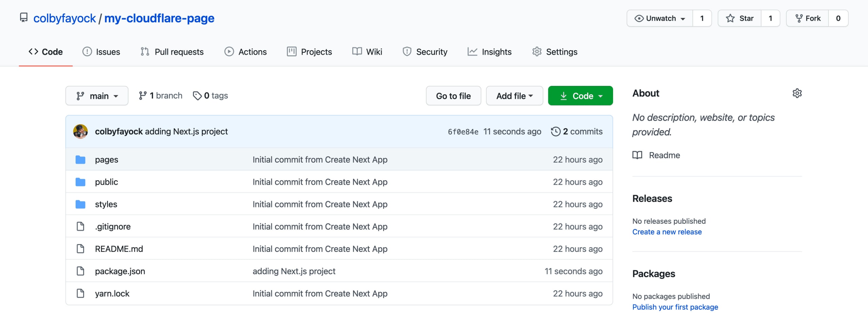This screenshot has height=313, width=868.
Task: Click the colbyfayock avatar in commit bar
Action: pyautogui.click(x=80, y=131)
